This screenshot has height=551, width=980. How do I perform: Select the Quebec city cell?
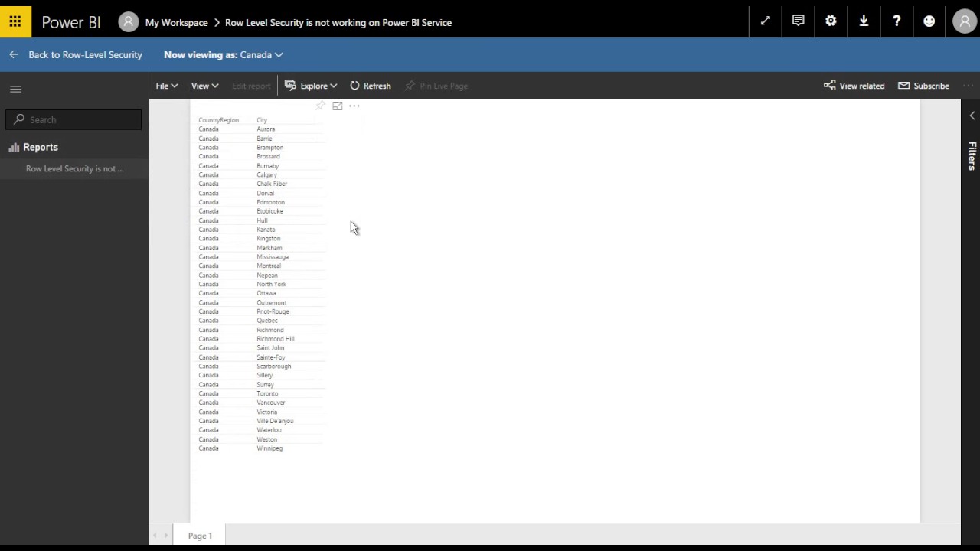coord(267,321)
